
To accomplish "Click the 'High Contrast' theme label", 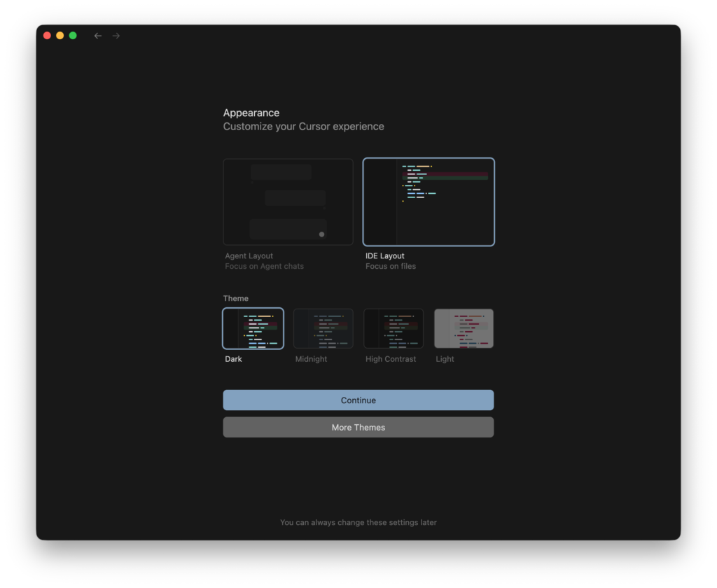I will [391, 359].
